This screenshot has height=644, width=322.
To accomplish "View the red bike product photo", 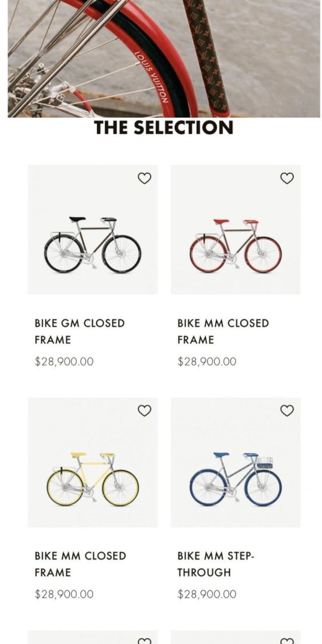I will (x=235, y=245).
